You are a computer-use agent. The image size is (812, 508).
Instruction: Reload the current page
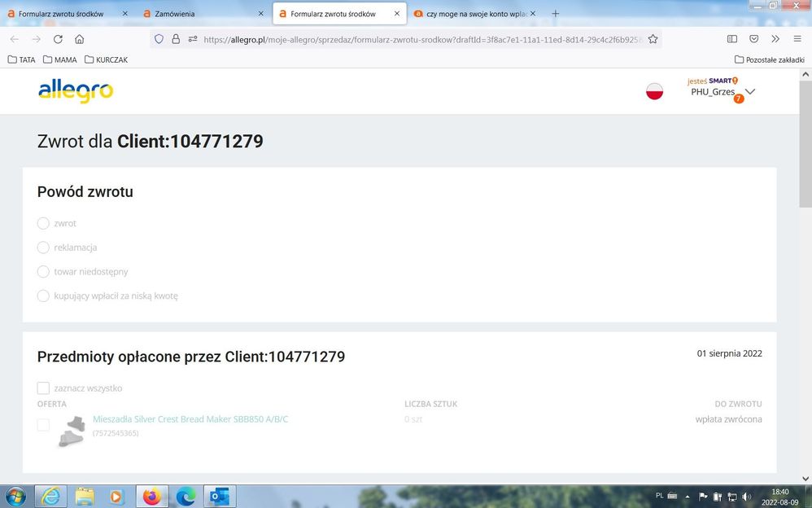coord(58,39)
